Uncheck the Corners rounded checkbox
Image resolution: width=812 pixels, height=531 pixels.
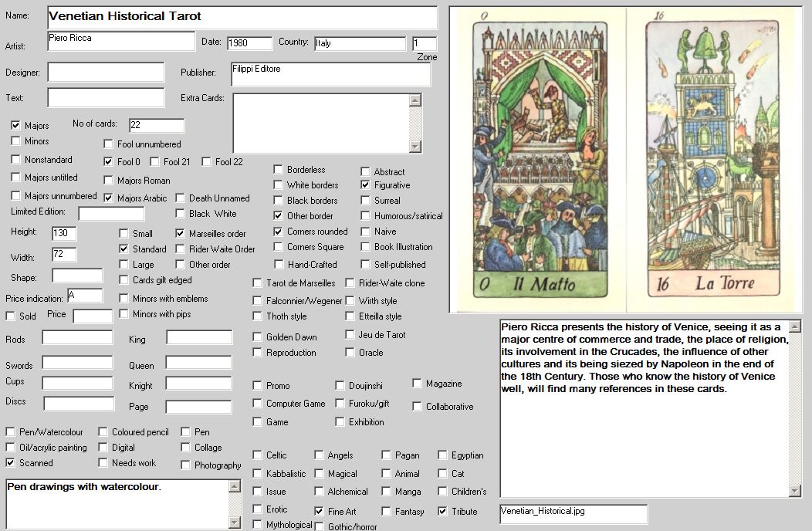[x=279, y=232]
